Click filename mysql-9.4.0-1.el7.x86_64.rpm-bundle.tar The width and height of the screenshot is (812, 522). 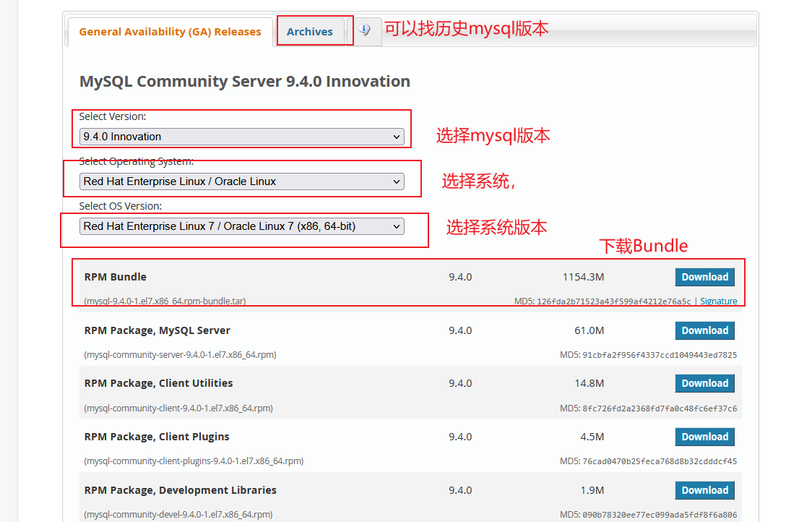165,301
